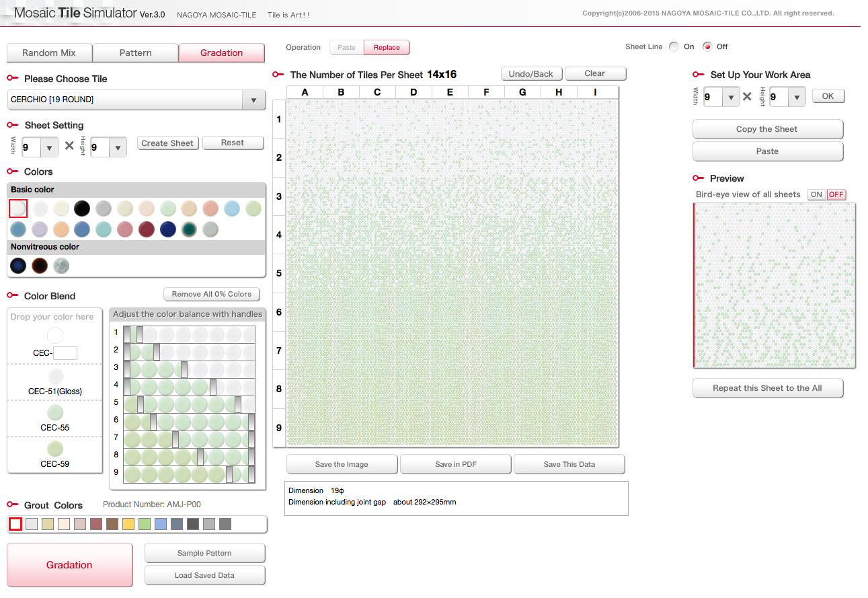
Task: Expand the Sheet Setting width dropdown
Action: click(x=49, y=147)
